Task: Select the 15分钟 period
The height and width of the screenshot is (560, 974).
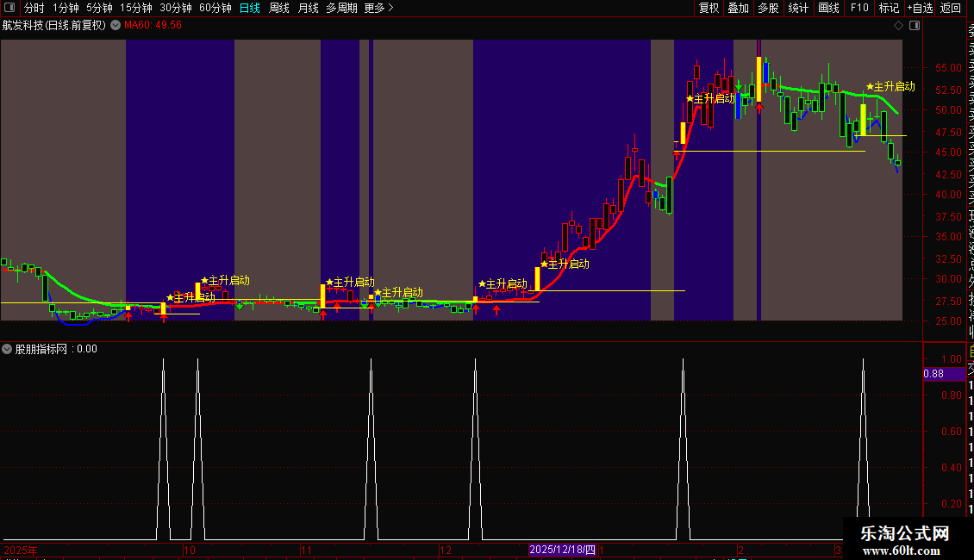Action: (136, 8)
